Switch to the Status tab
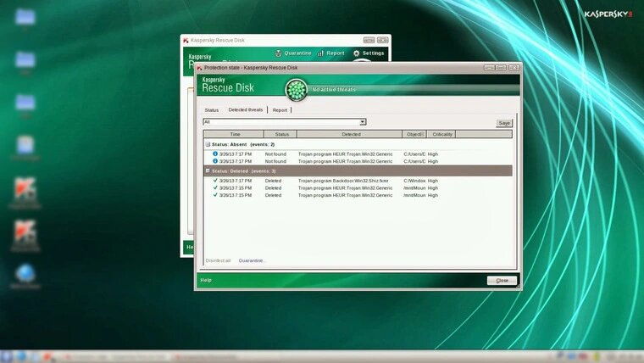The width and height of the screenshot is (644, 363). 212,110
